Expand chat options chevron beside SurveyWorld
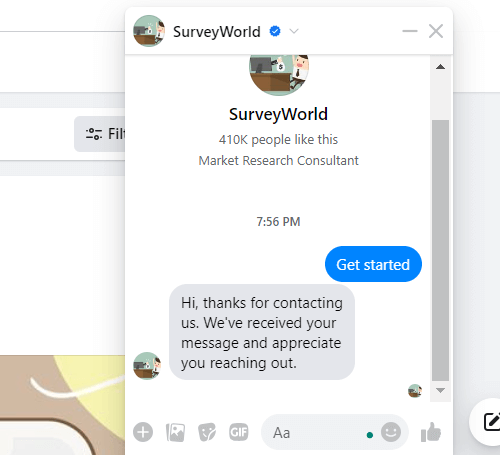This screenshot has height=455, width=500. click(x=294, y=31)
